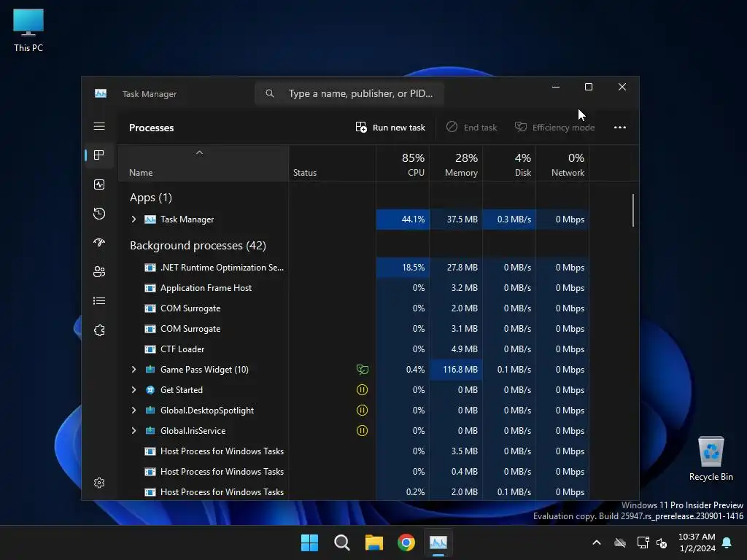Expand the Game Pass Widget (10) group
The width and height of the screenshot is (747, 560).
tap(134, 370)
